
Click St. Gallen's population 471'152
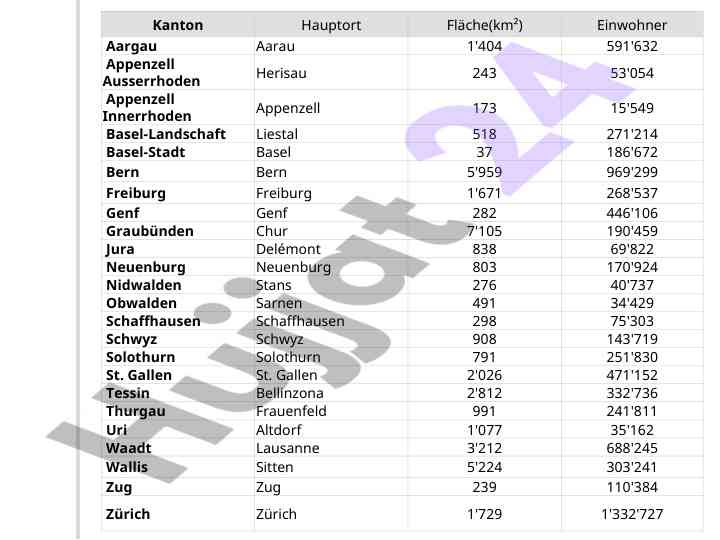632,375
